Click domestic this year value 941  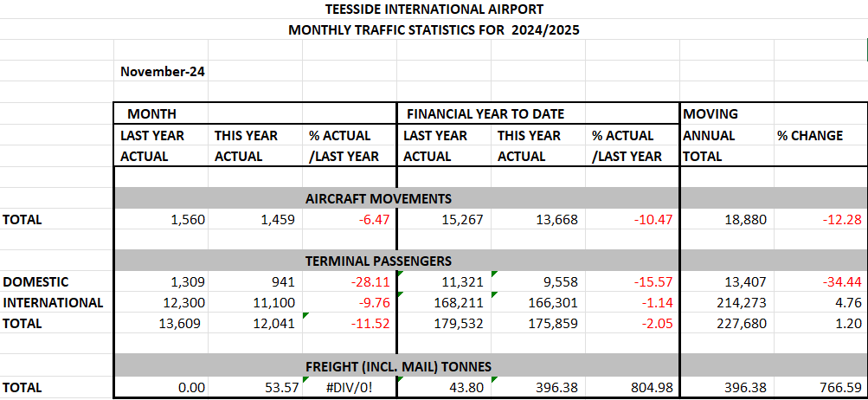pos(255,282)
